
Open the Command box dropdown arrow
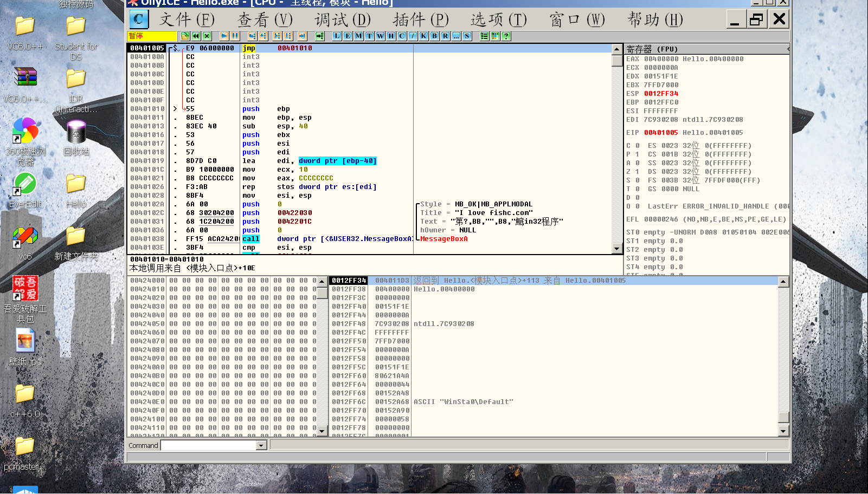[261, 445]
